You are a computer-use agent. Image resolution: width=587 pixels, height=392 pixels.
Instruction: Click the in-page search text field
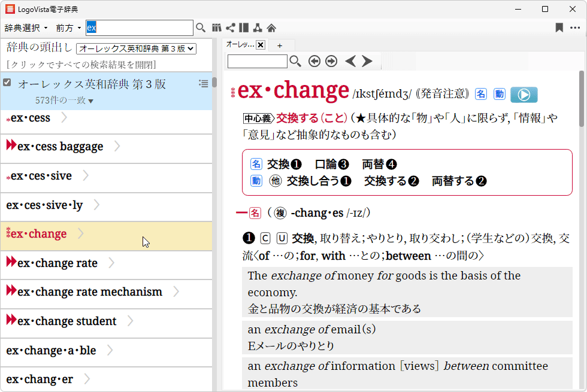(258, 61)
